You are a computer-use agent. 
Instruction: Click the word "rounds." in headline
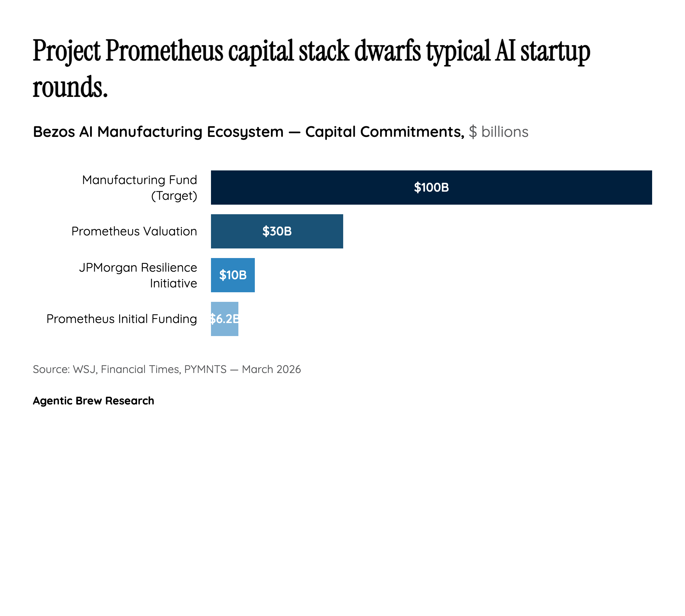(70, 87)
